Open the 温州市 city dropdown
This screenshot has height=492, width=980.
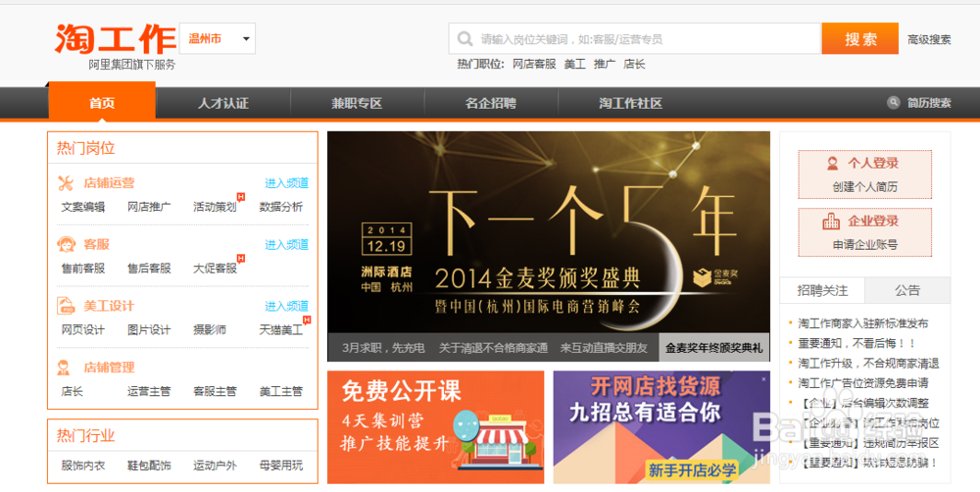coord(217,39)
